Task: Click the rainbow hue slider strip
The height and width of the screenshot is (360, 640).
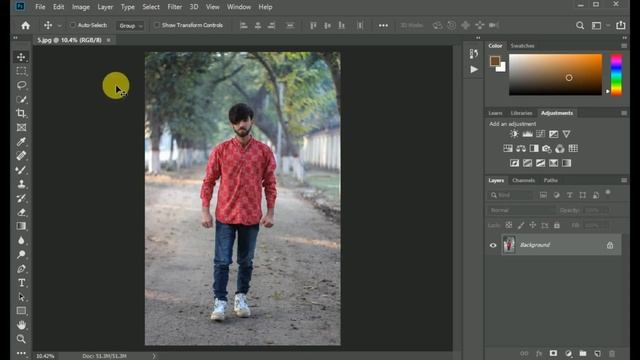Action: point(616,75)
